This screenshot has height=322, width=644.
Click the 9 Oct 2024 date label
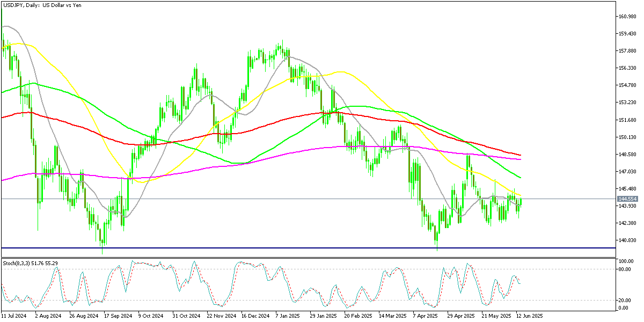(151, 317)
